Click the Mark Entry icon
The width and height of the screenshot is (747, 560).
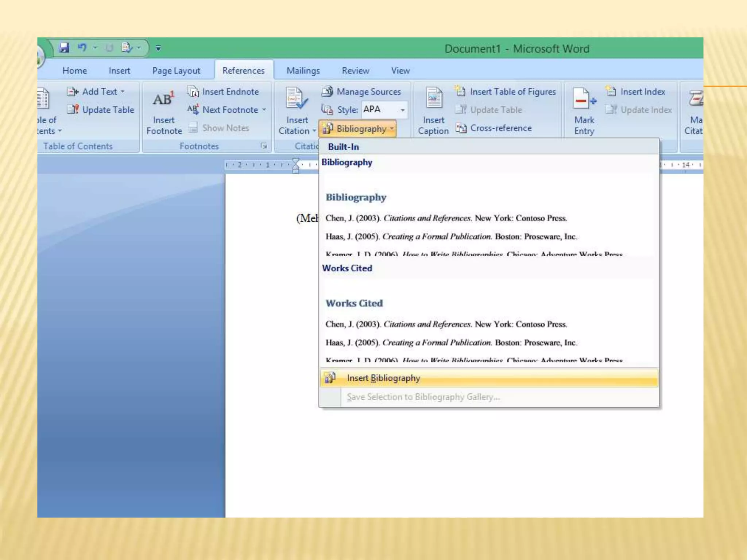click(x=584, y=98)
